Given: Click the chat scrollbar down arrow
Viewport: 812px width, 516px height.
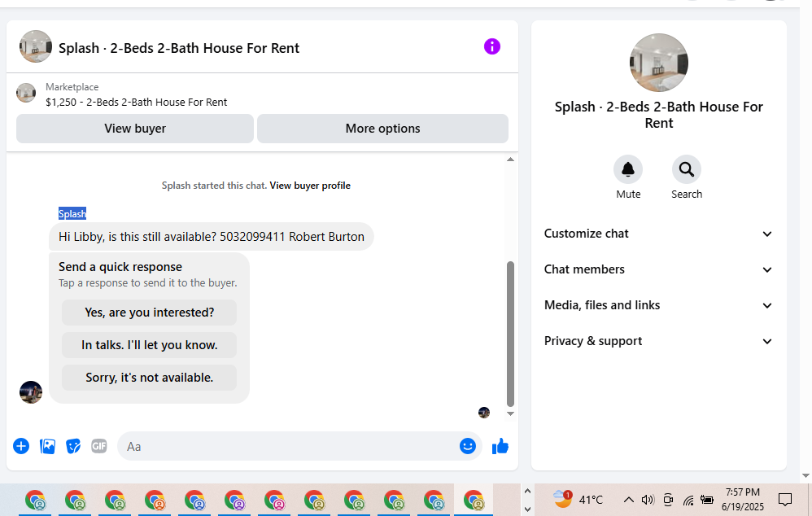Looking at the screenshot, I should (510, 413).
